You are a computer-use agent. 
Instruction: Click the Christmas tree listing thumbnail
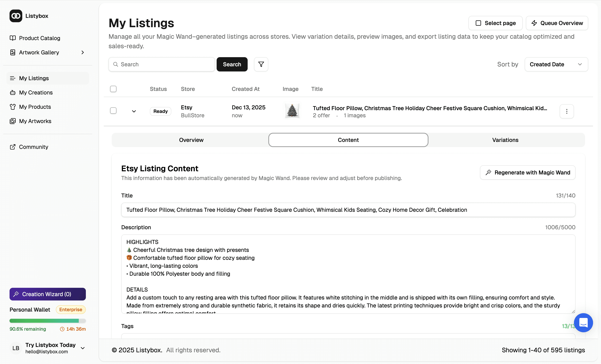292,110
